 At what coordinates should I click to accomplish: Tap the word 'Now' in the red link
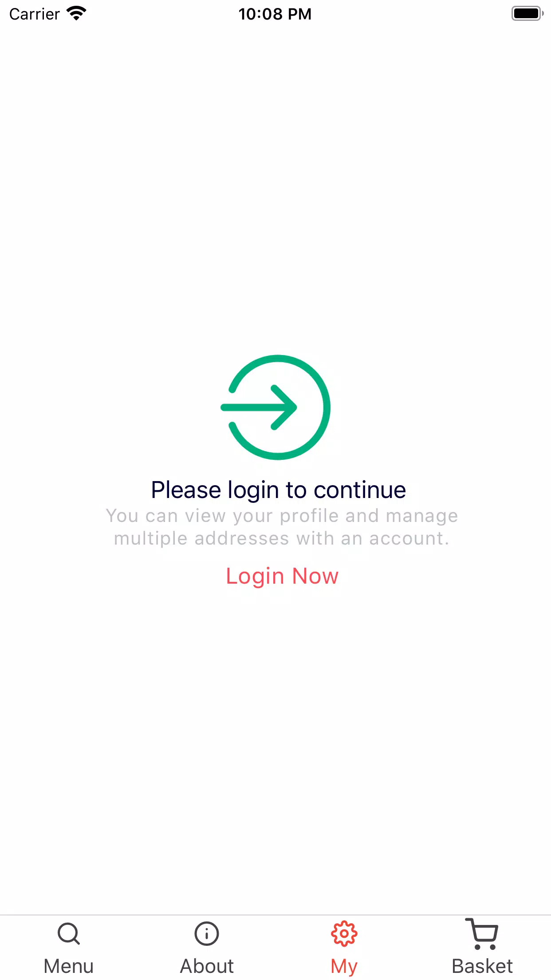point(315,576)
